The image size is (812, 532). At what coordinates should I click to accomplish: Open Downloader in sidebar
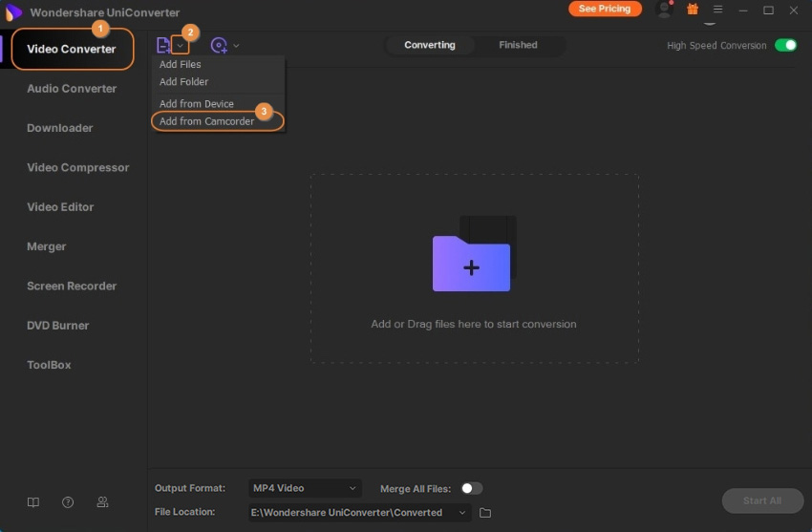pyautogui.click(x=60, y=128)
